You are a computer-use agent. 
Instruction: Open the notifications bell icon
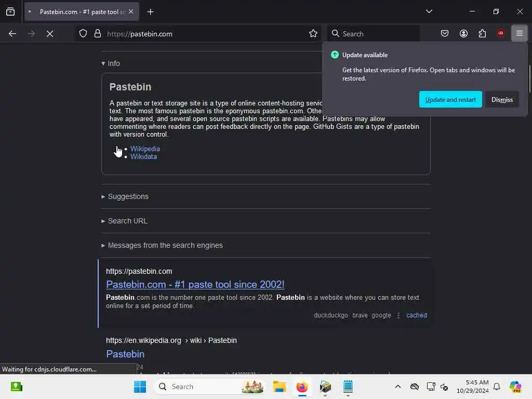[497, 387]
